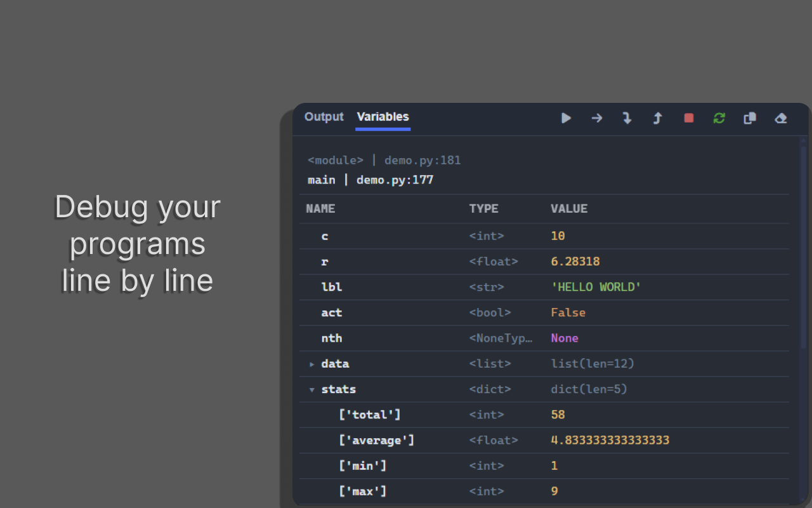This screenshot has height=508, width=812.
Task: Click the value False
Action: click(x=568, y=312)
